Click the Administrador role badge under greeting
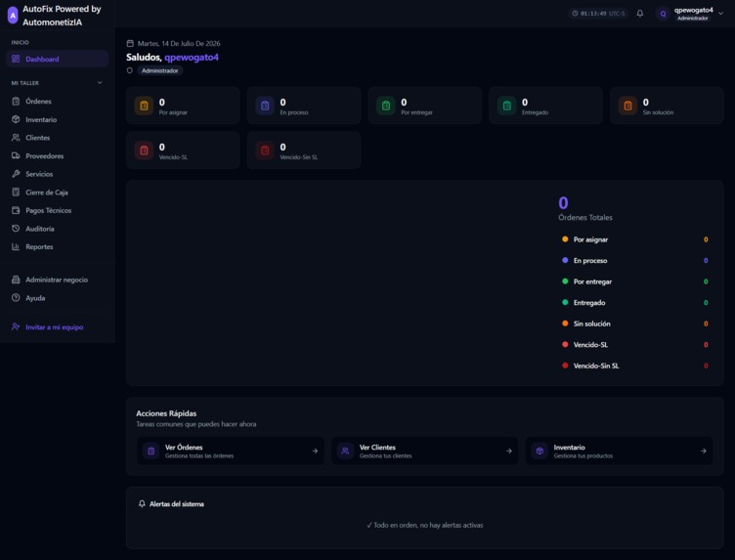 click(160, 70)
